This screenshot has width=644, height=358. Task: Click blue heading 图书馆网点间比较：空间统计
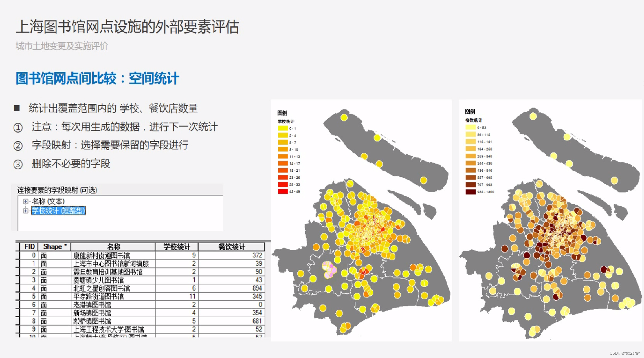[98, 78]
